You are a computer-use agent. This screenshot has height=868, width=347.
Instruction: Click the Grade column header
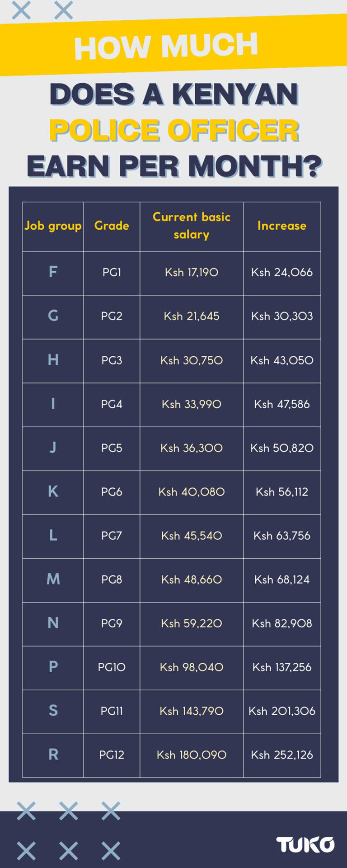(112, 226)
